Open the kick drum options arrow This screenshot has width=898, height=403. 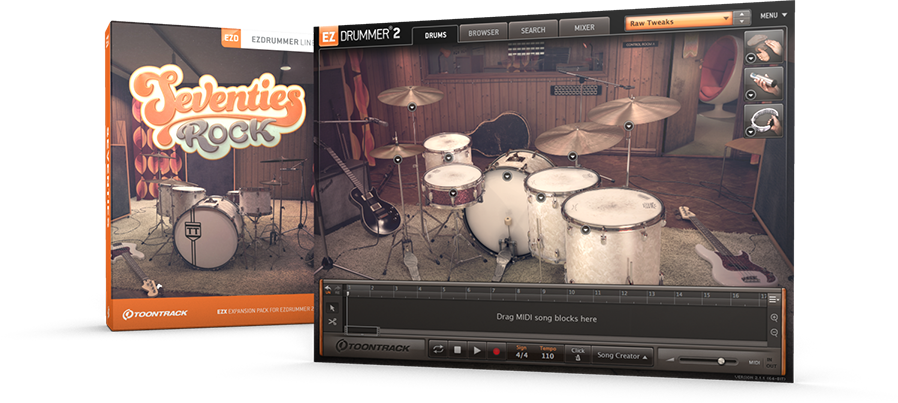507,176
